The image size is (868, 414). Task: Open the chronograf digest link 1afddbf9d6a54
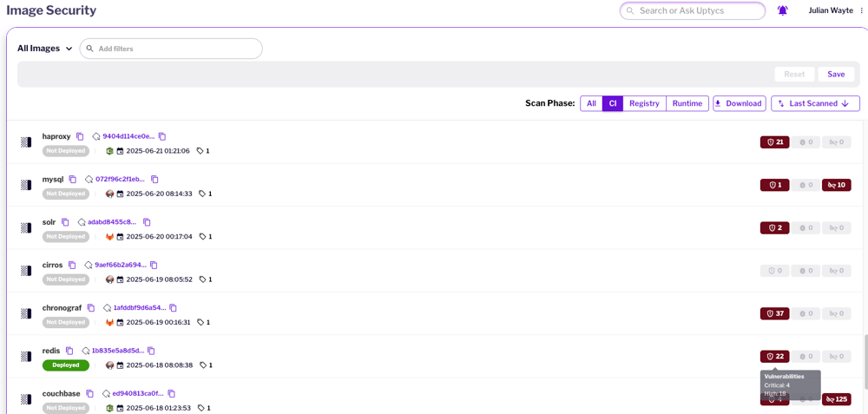tap(140, 308)
